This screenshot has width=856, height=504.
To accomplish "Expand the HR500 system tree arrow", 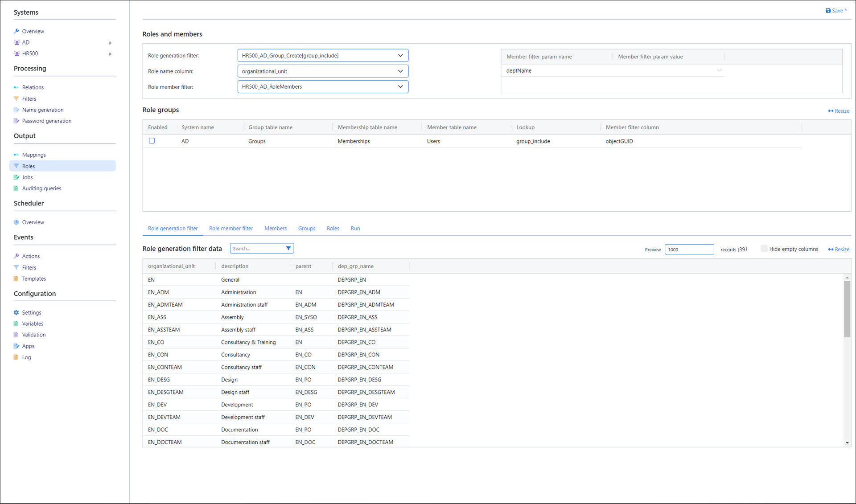I will (110, 54).
